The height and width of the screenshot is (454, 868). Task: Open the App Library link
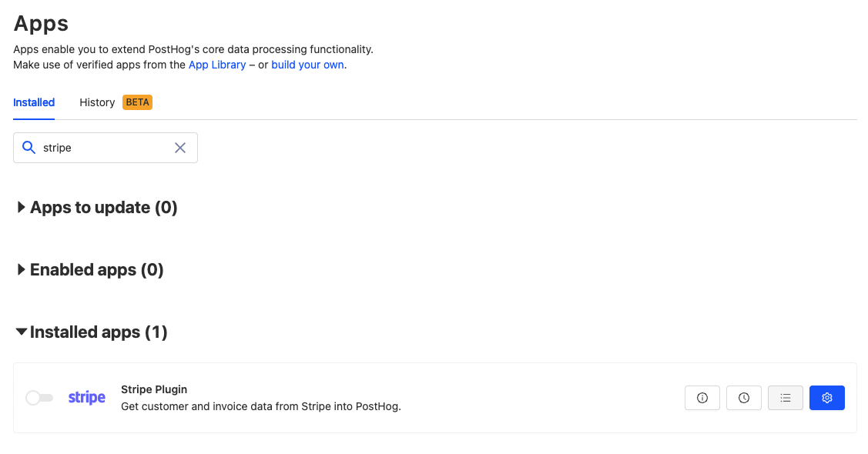click(216, 65)
